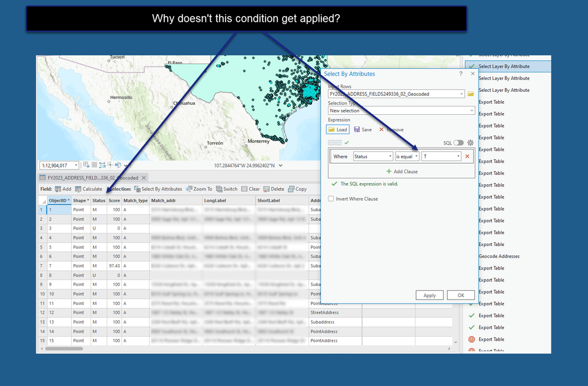The width and height of the screenshot is (588, 386).
Task: Open expression settings gear icon
Action: pos(470,143)
